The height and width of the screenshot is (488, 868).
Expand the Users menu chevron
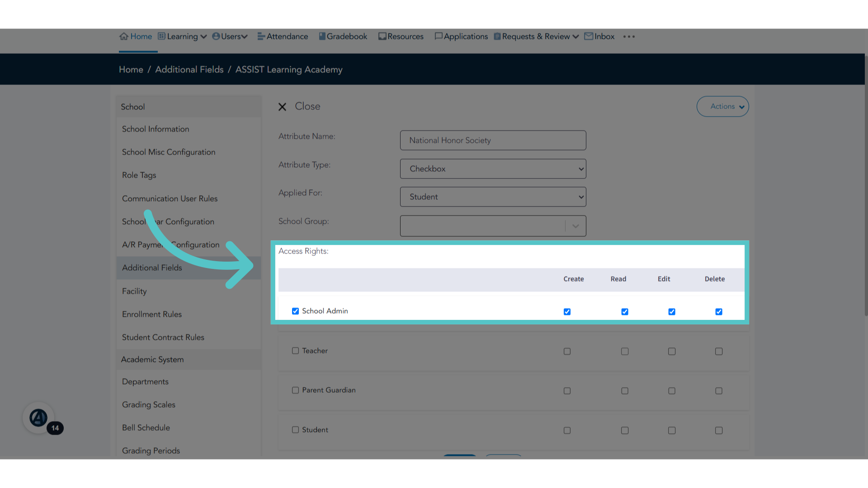(245, 37)
